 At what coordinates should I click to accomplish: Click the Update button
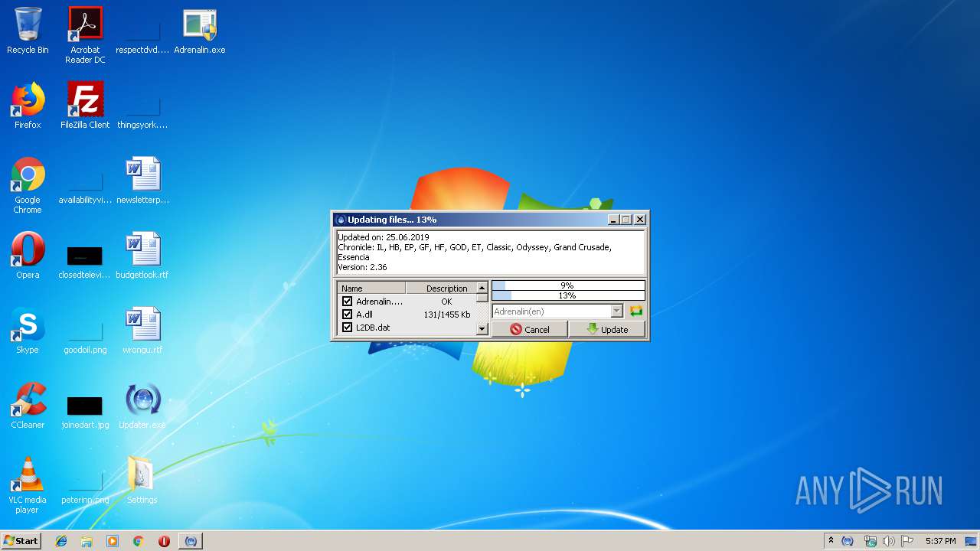pos(607,329)
